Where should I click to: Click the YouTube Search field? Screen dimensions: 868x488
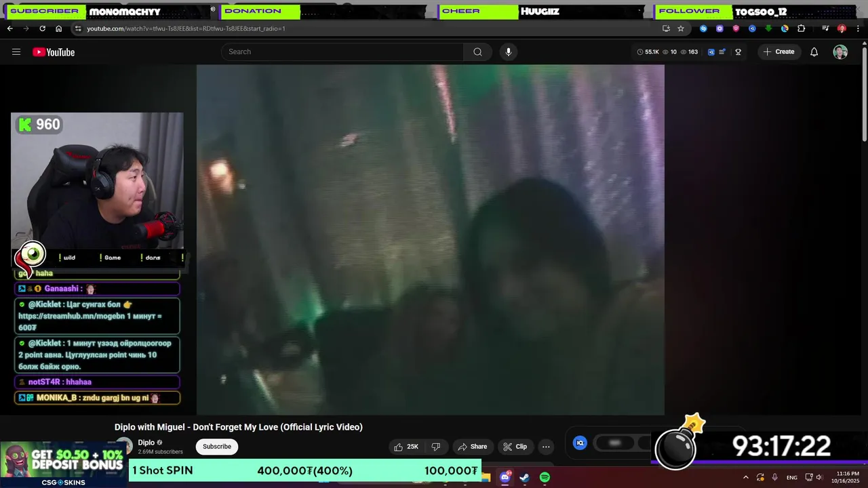pos(342,52)
